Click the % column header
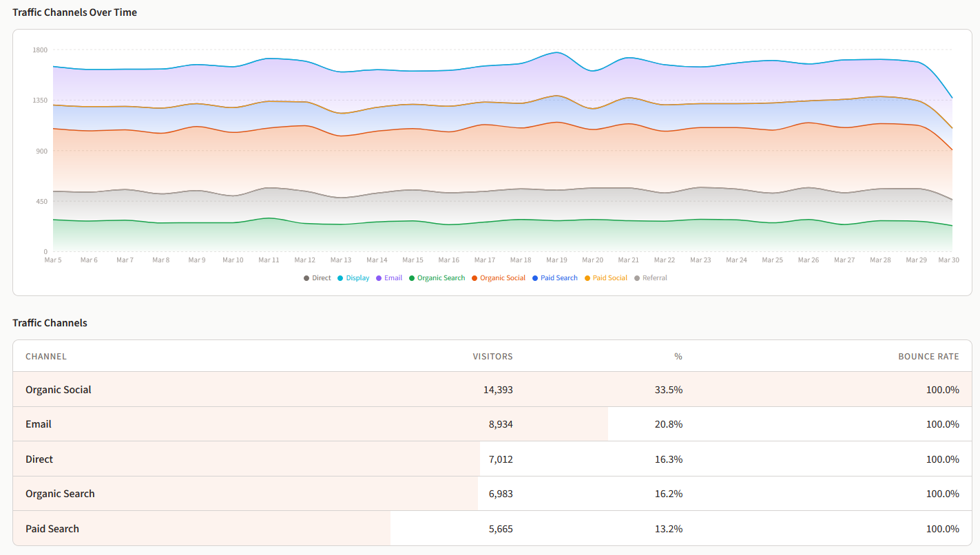 click(x=678, y=356)
